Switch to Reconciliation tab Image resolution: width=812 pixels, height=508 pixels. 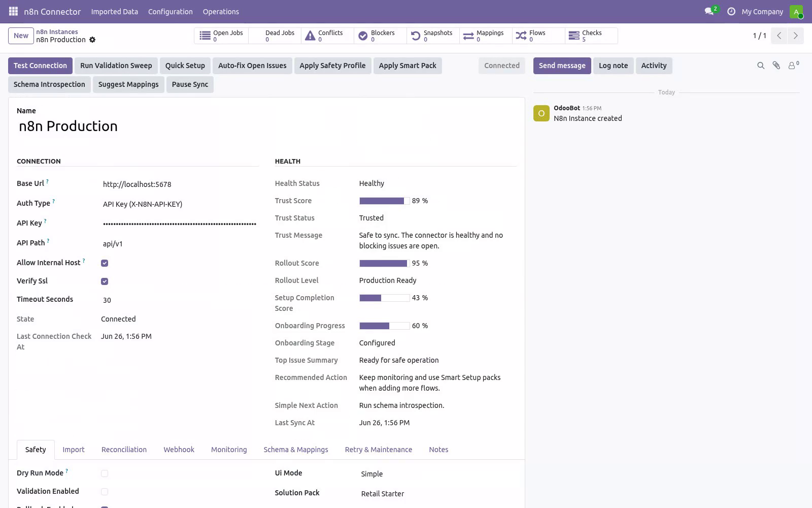tap(124, 450)
